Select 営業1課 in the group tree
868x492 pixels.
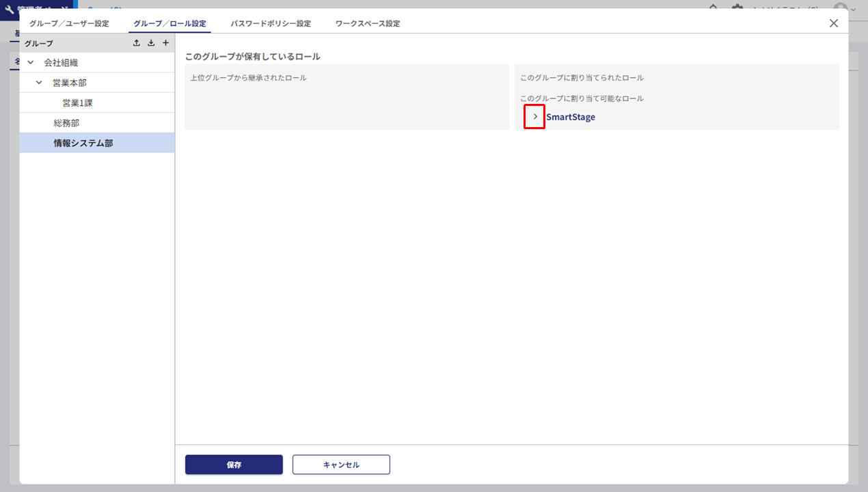click(77, 103)
